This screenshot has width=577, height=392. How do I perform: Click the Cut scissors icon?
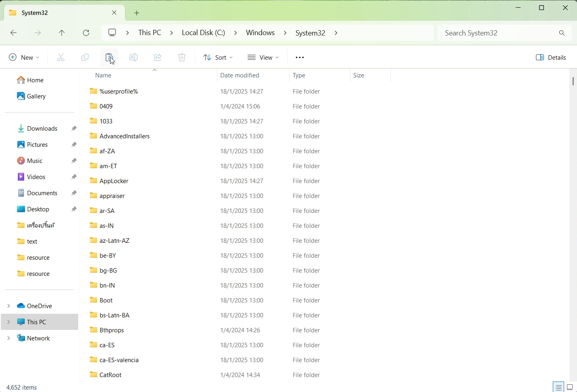61,58
